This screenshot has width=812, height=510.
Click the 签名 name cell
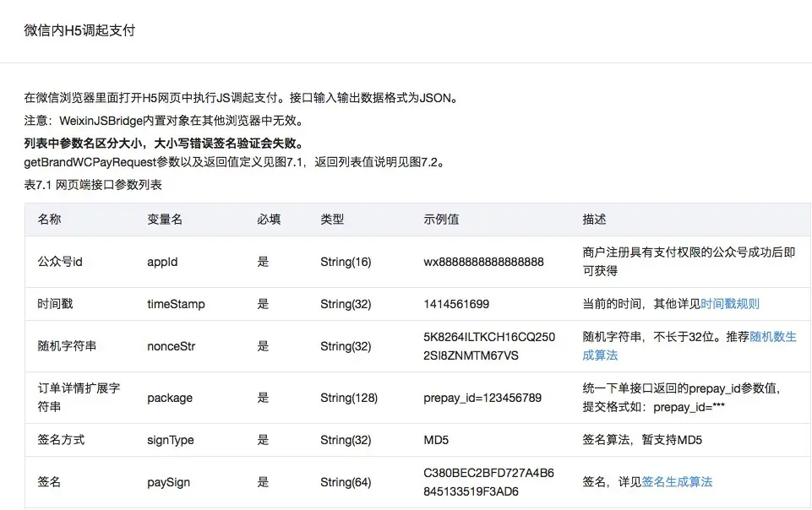pos(49,481)
